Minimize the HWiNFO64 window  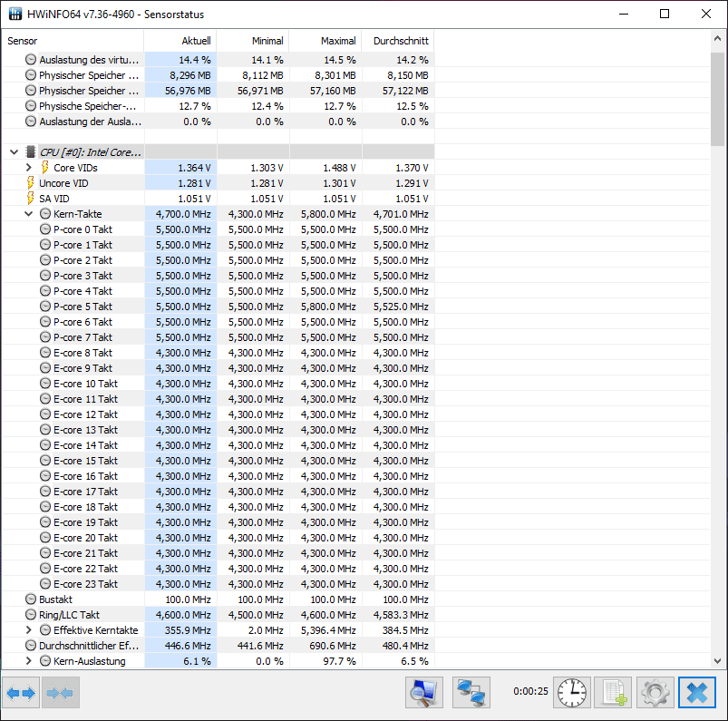[x=624, y=14]
